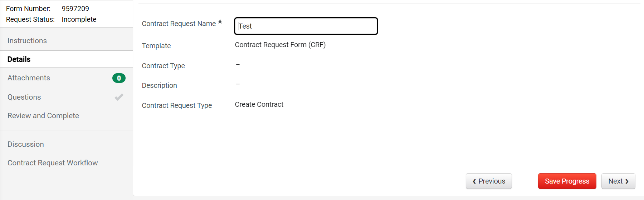Click the form number 9597209
The image size is (644, 200).
point(75,9)
